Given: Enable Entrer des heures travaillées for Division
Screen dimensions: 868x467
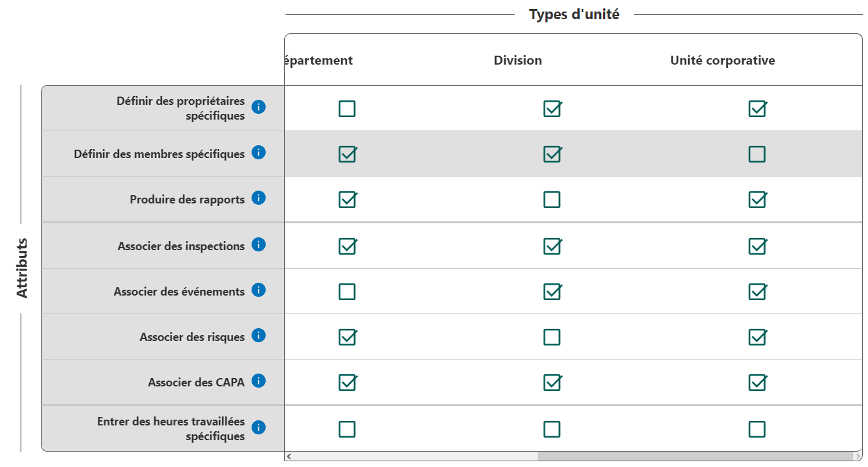Looking at the screenshot, I should coord(552,429).
